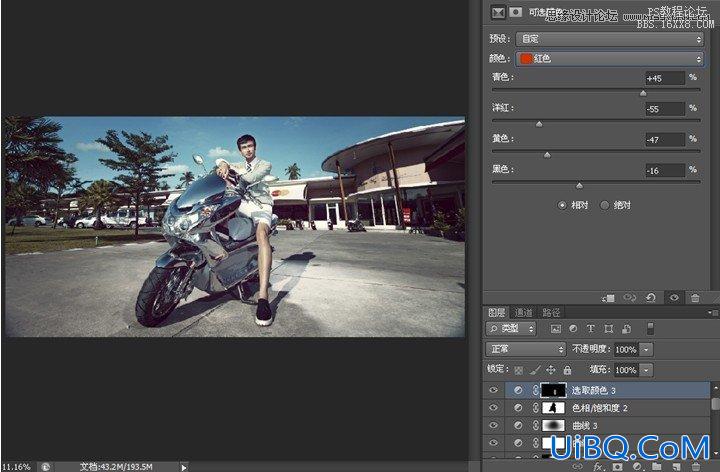Click the lock transparent pixels icon

pyautogui.click(x=518, y=370)
